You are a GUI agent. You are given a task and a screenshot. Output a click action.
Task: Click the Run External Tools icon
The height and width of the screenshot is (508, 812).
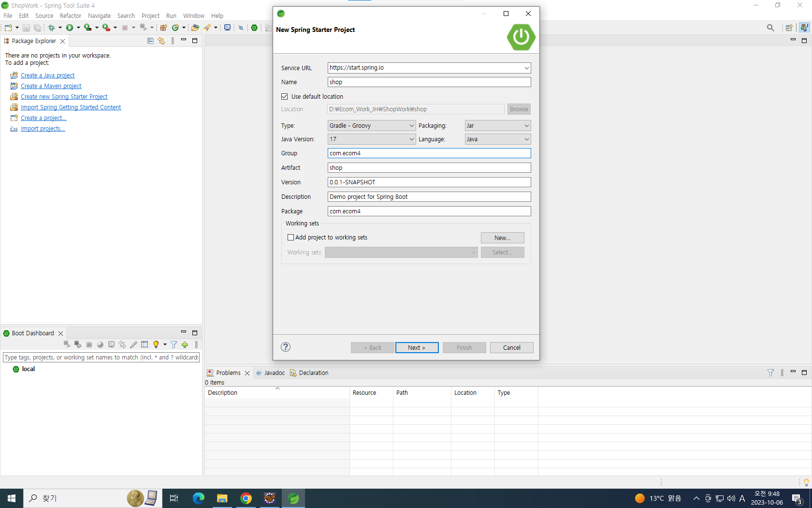pos(106,28)
